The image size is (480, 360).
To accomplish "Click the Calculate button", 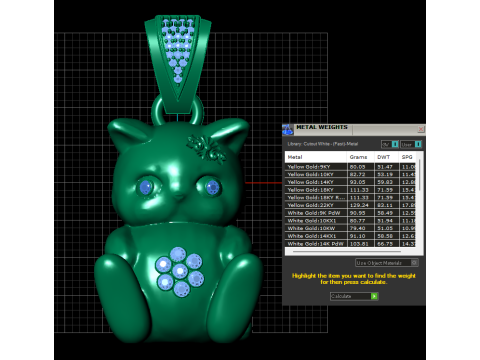I will pyautogui.click(x=354, y=296).
